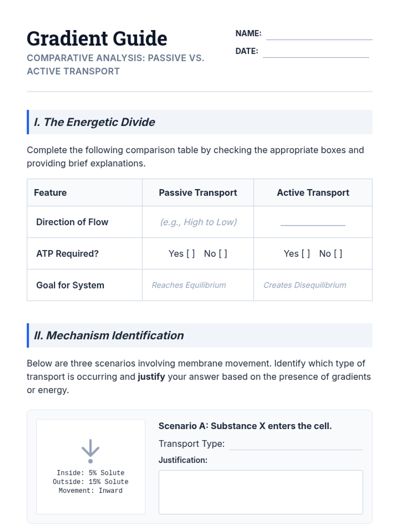Check the Yes box under Passive Transport
This screenshot has width=399, height=532.
point(191,254)
